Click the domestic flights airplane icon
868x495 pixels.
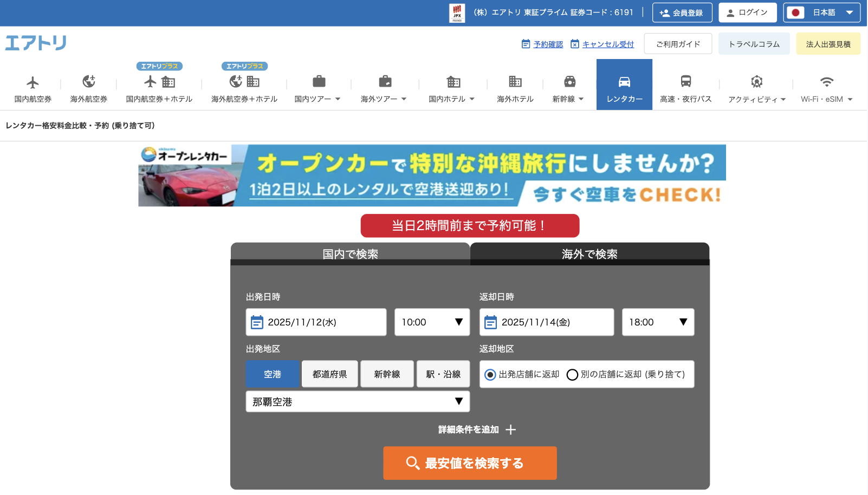(x=33, y=82)
